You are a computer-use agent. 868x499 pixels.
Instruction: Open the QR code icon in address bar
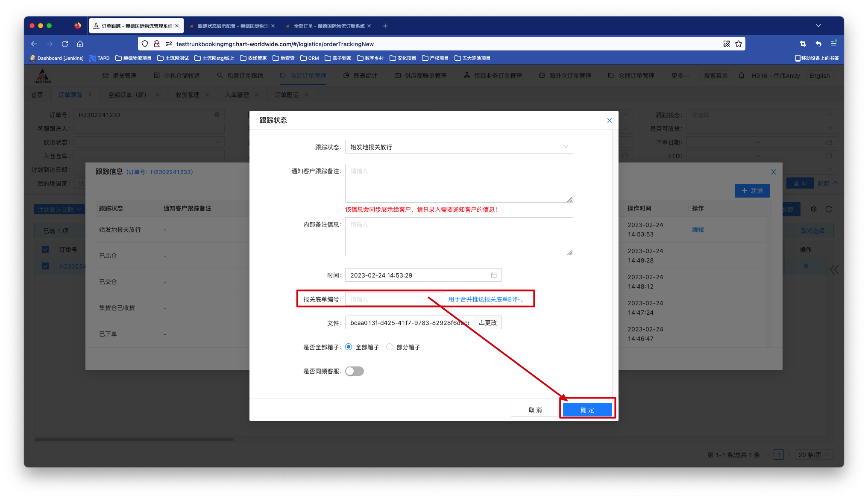tap(726, 44)
